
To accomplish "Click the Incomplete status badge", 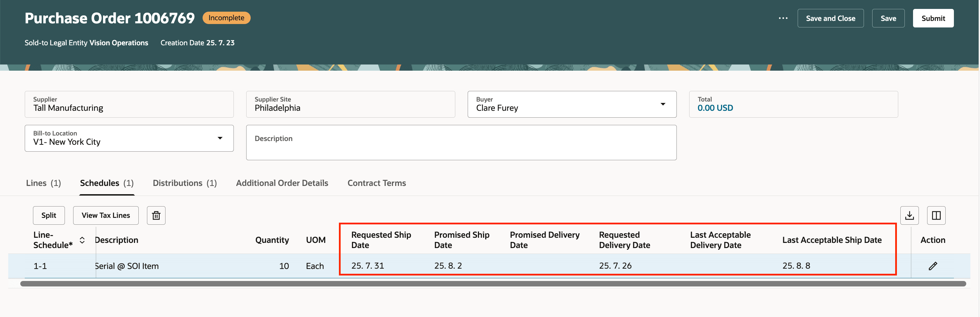I will [x=226, y=18].
